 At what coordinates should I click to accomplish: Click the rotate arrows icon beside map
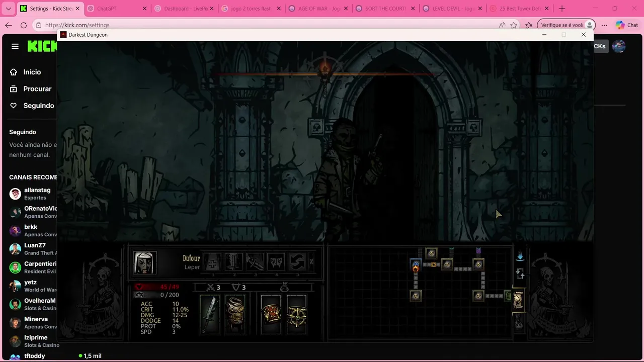520,274
